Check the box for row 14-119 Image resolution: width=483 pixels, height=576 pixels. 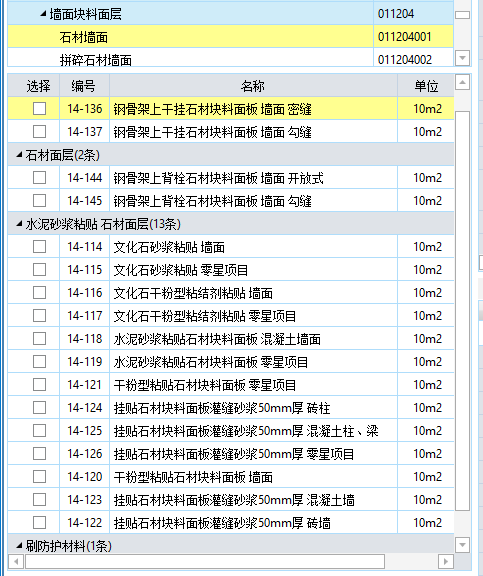point(39,362)
